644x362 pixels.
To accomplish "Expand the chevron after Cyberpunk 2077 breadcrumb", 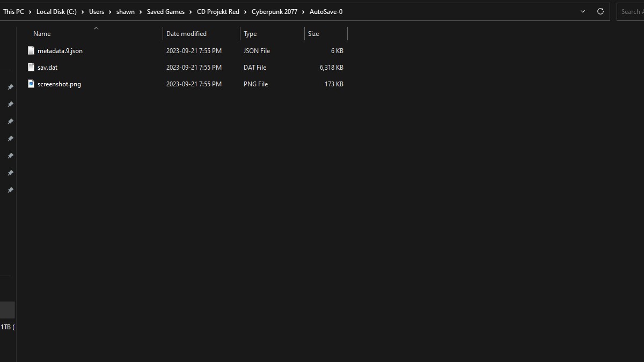I will pyautogui.click(x=303, y=12).
